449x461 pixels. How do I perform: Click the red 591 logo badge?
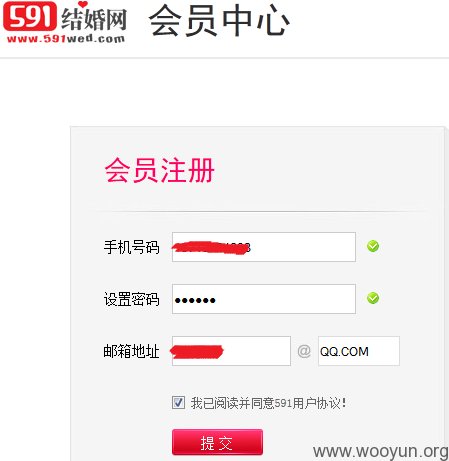[29, 16]
